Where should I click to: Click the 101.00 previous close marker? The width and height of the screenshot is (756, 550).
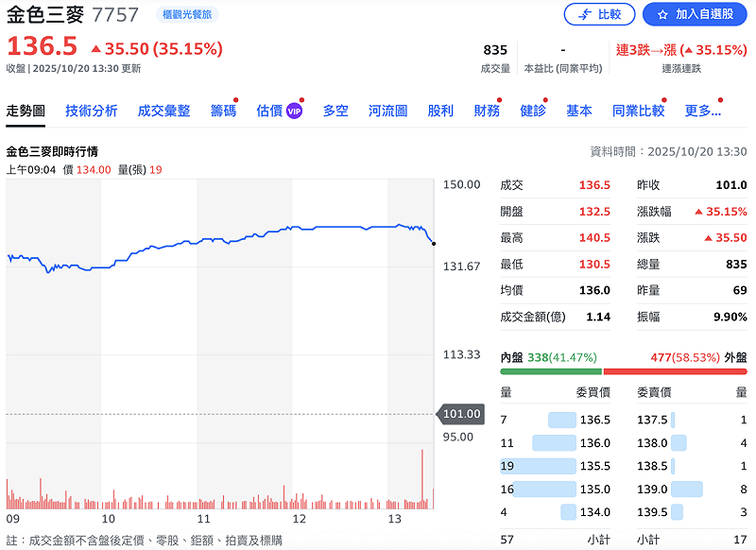tap(459, 414)
